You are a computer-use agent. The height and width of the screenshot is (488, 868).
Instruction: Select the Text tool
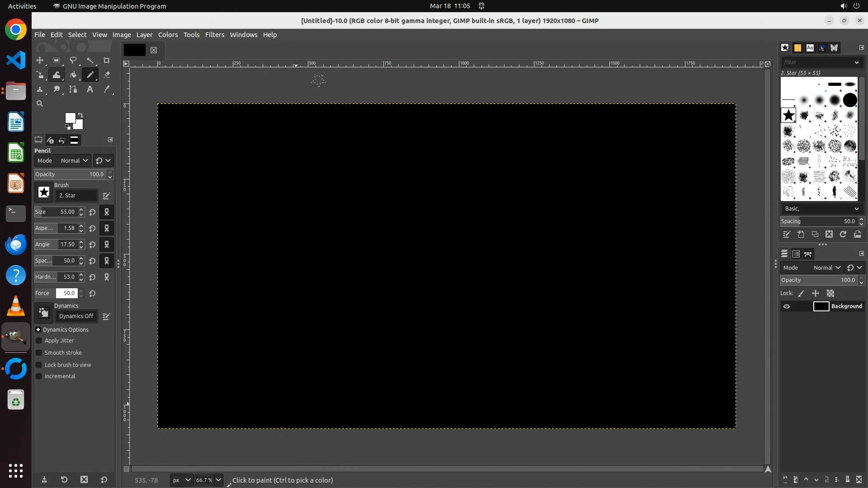tap(90, 89)
